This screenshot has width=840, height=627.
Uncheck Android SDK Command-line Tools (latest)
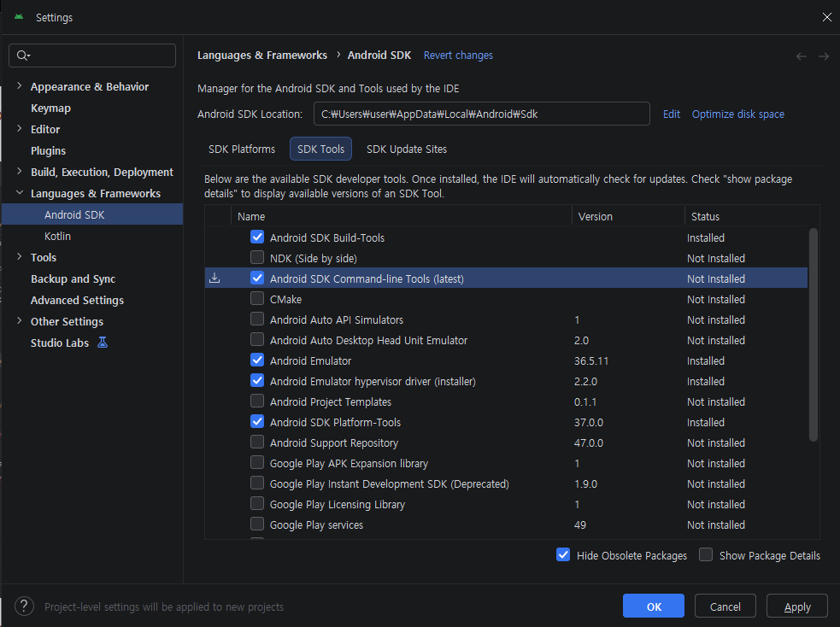click(257, 278)
